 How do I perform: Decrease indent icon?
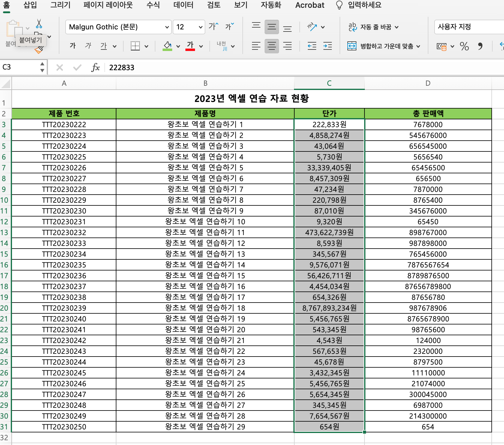tap(312, 46)
